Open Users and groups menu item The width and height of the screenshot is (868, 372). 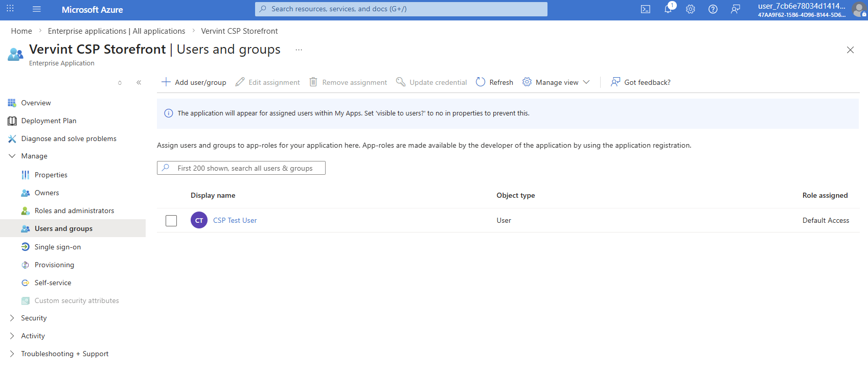[73, 228]
